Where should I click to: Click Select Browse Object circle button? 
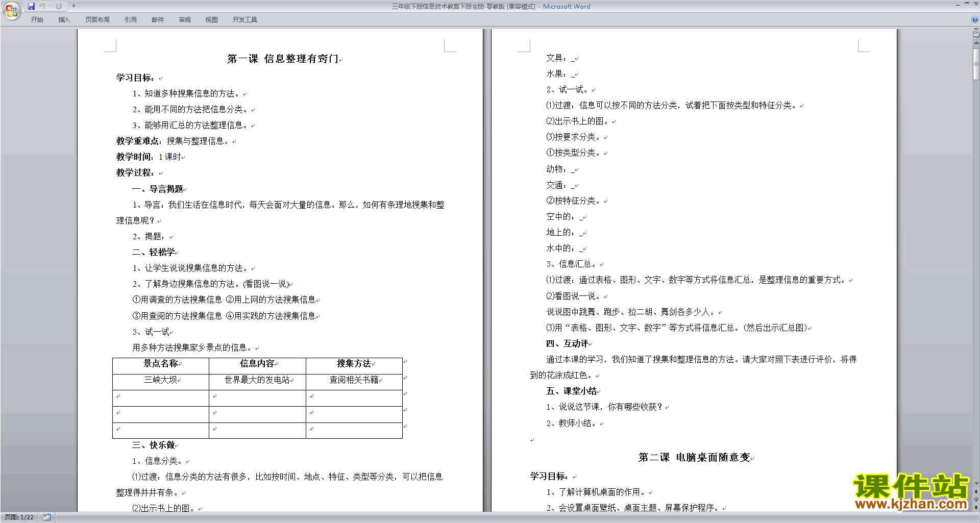pyautogui.click(x=976, y=500)
